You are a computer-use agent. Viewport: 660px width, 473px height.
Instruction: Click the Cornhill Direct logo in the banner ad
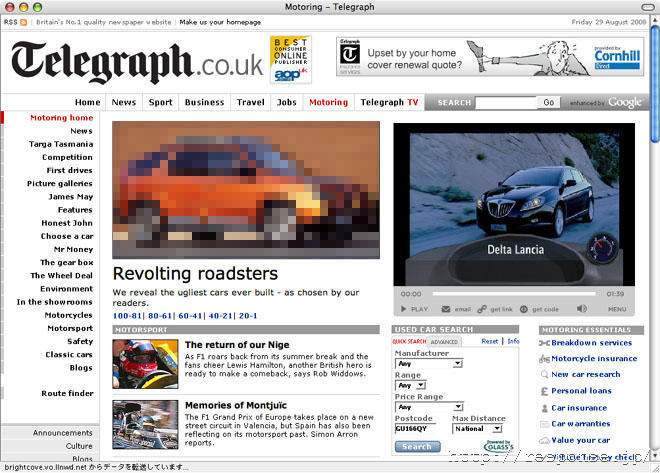tap(617, 58)
